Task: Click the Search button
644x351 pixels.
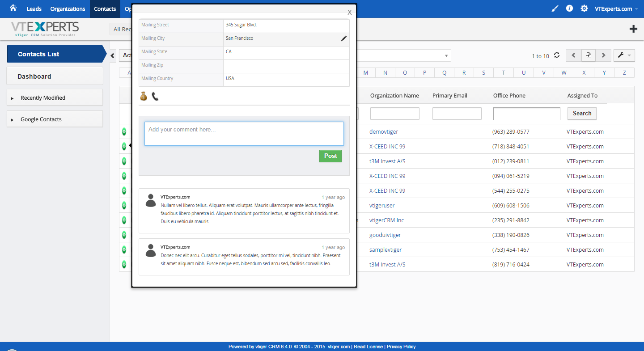Action: click(x=582, y=113)
